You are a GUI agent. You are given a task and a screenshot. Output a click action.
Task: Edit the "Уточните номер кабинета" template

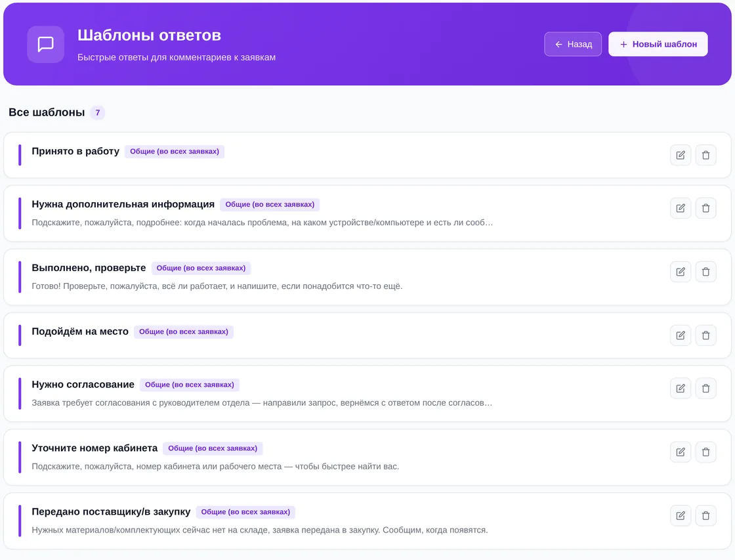coord(680,452)
